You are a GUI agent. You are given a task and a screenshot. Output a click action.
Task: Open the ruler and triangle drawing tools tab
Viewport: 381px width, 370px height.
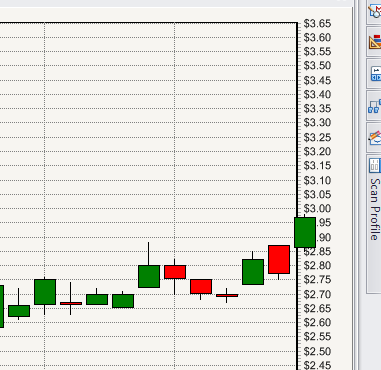click(375, 41)
